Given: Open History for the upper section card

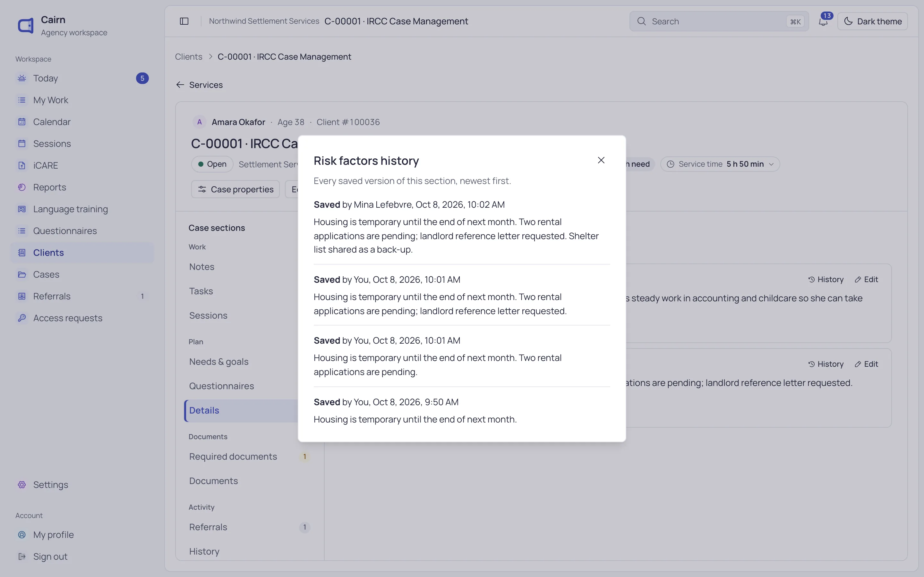Looking at the screenshot, I should (826, 279).
